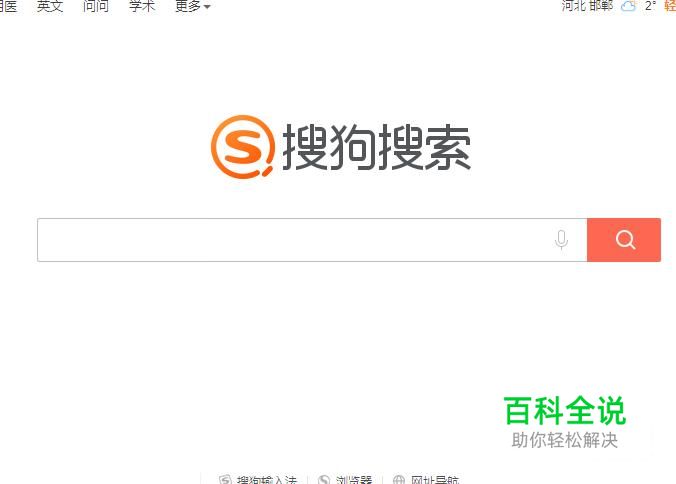Click the 搜狗搜索 logo text

click(x=376, y=147)
